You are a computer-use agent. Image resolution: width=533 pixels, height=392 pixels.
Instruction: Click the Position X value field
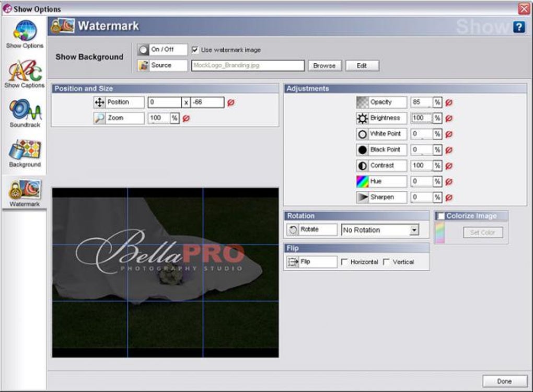click(x=165, y=102)
